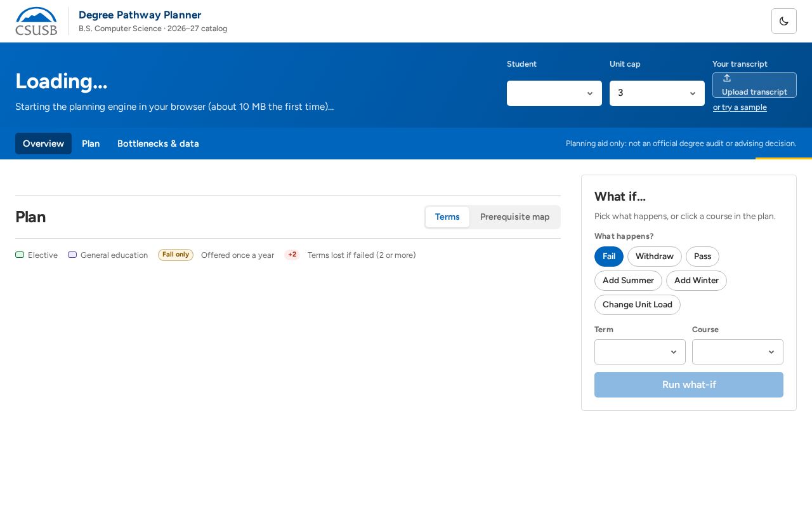Choose the Change Unit Load option
The width and height of the screenshot is (812, 508).
tap(638, 305)
